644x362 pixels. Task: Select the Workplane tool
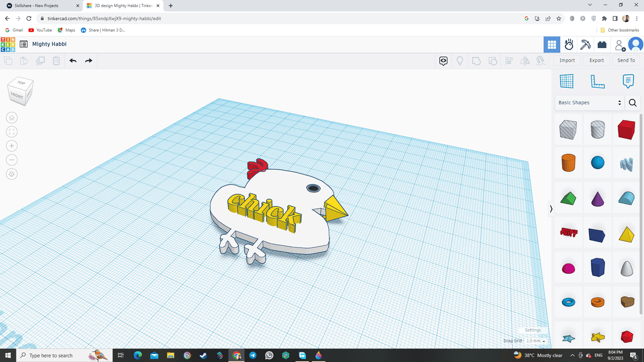point(566,81)
